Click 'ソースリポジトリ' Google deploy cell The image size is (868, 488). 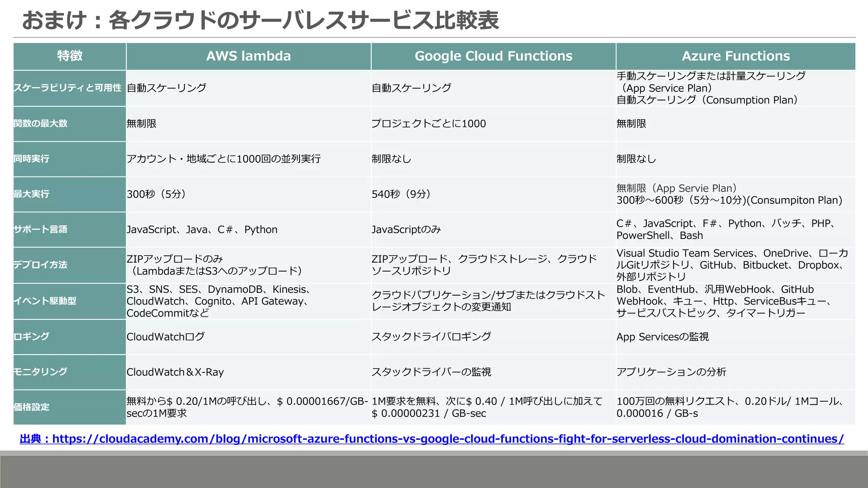coord(493,265)
